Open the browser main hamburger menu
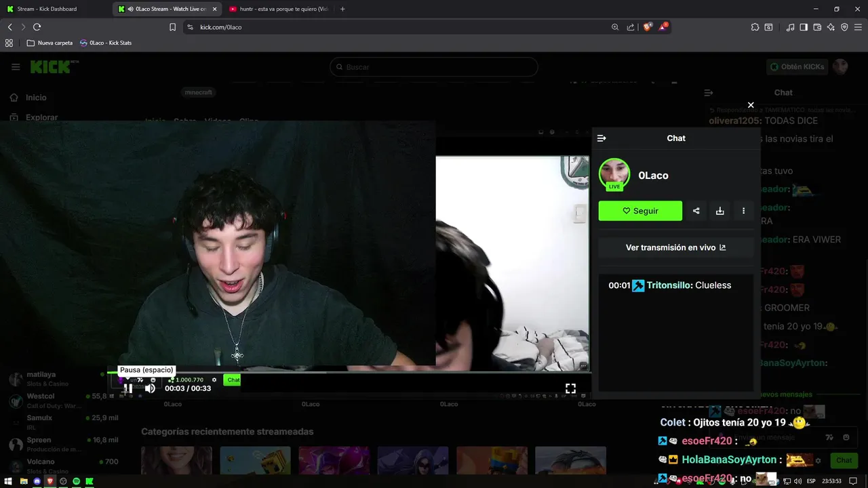Viewport: 868px width, 488px height. point(858,27)
